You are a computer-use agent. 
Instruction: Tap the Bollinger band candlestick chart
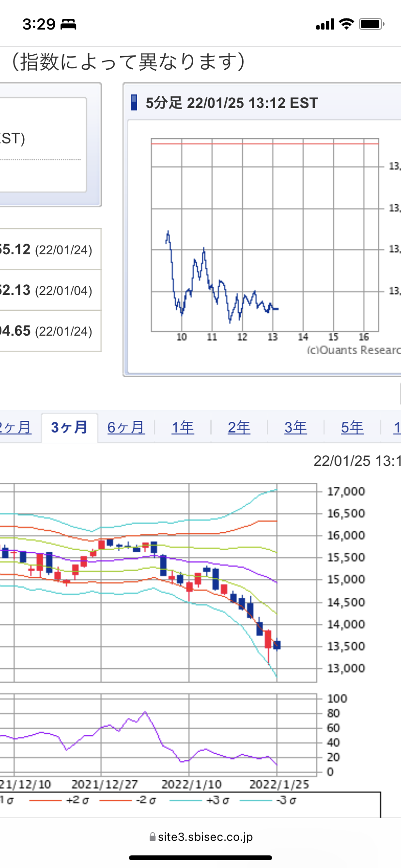click(160, 582)
